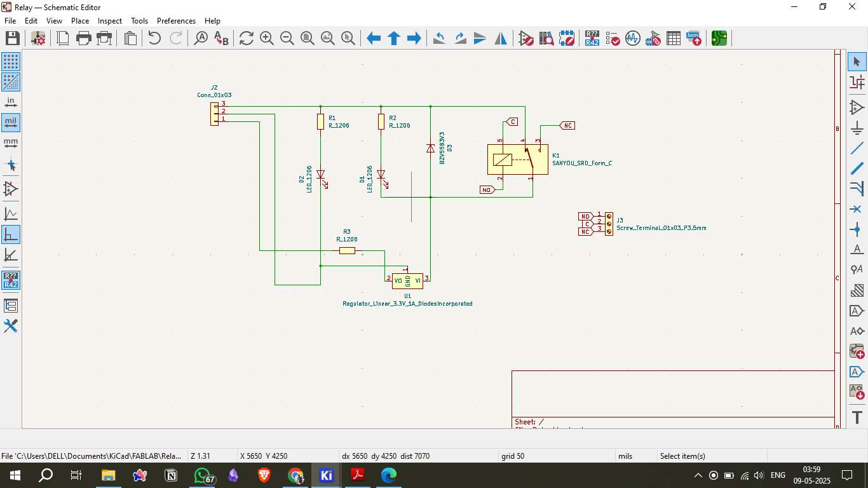The image size is (868, 488).
Task: Zoom out using the toolbar
Action: (287, 38)
